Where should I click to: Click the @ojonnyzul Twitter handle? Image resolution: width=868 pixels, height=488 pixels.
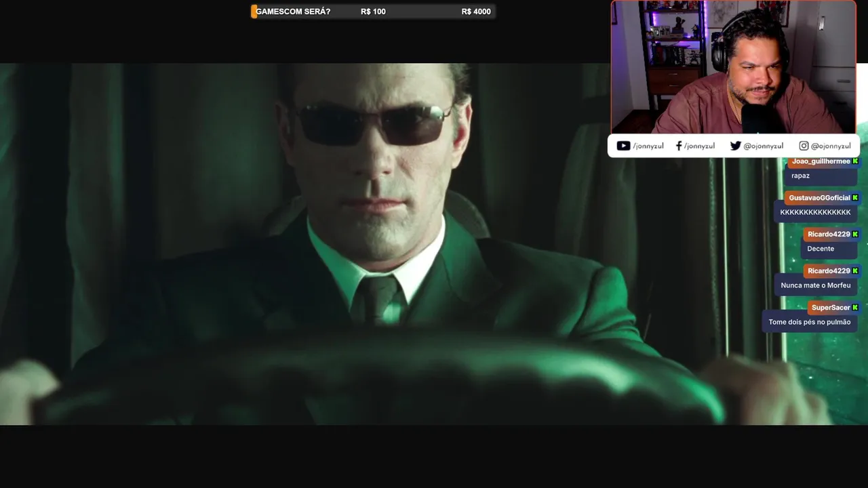click(763, 146)
